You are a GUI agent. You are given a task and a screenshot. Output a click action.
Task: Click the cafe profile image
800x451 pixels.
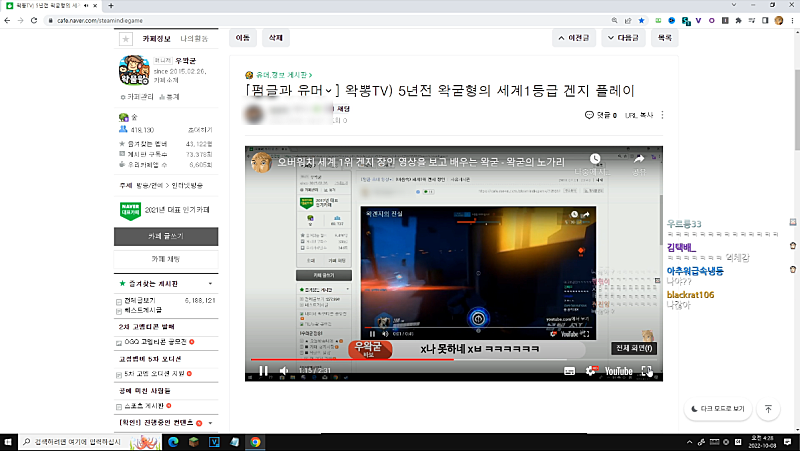[x=134, y=70]
